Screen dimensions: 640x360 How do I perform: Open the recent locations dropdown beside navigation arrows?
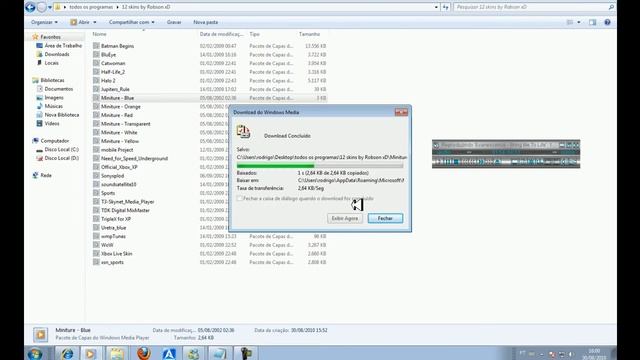(x=50, y=7)
